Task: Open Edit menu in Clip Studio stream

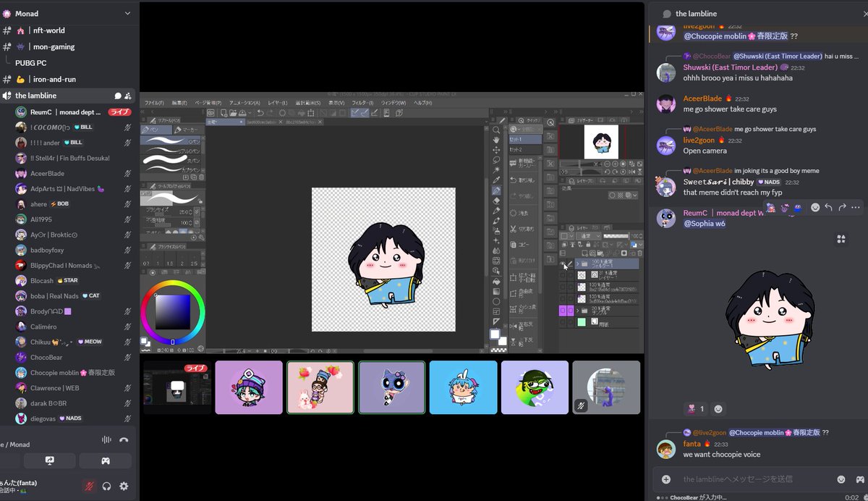Action: tap(179, 103)
